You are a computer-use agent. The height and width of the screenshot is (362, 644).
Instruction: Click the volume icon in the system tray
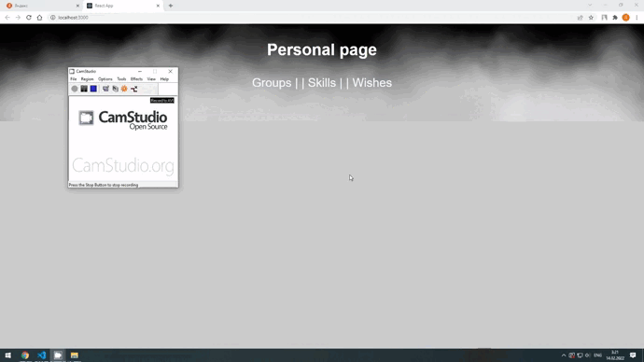point(587,355)
